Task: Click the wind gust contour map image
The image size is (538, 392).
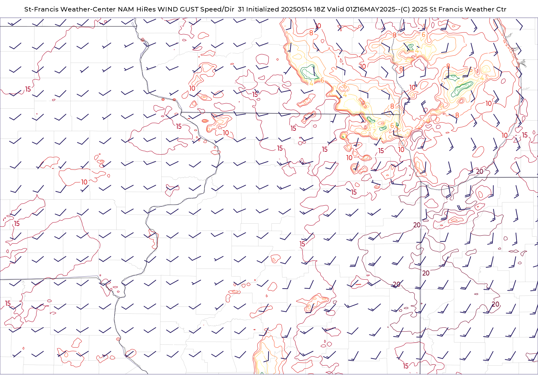Action: (269, 196)
